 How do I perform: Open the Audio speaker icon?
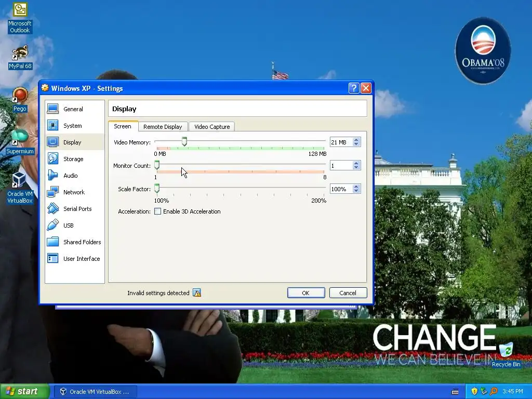click(53, 176)
